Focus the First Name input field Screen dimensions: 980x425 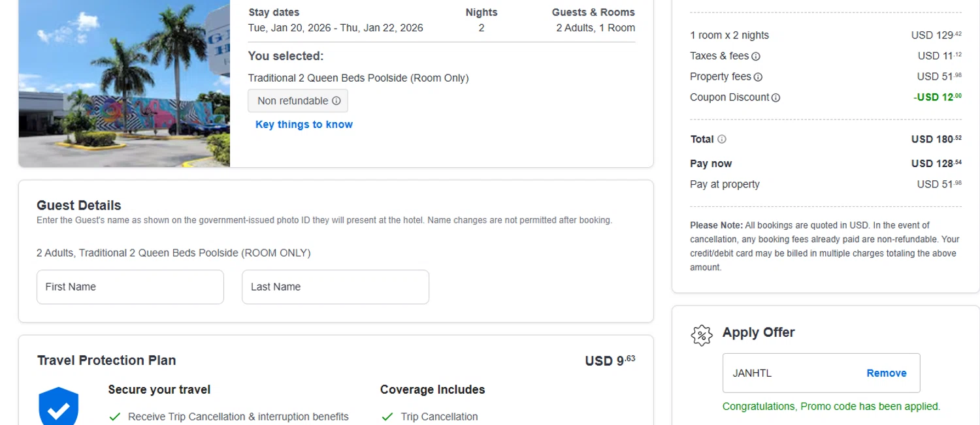(130, 287)
